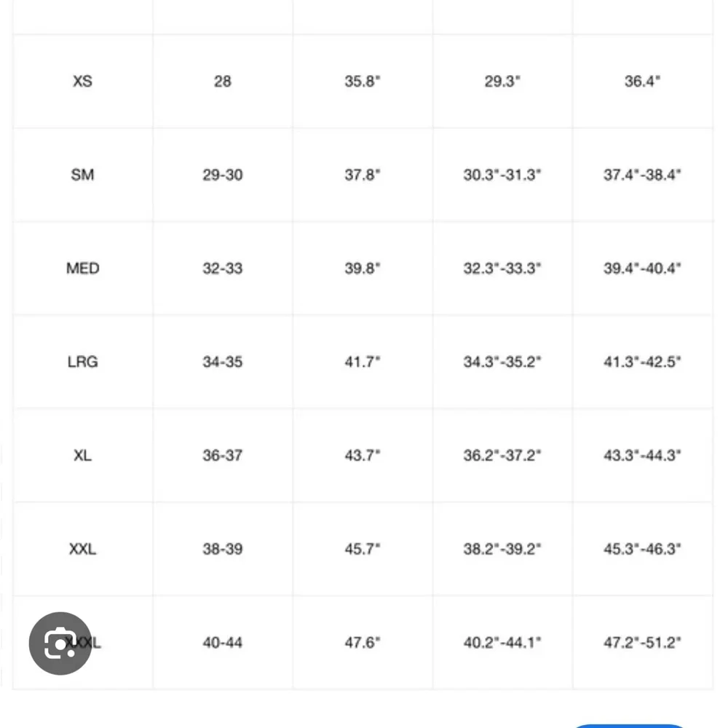Screen dimensions: 728x728
Task: Click the 35.8" measurement cell
Action: [x=363, y=82]
